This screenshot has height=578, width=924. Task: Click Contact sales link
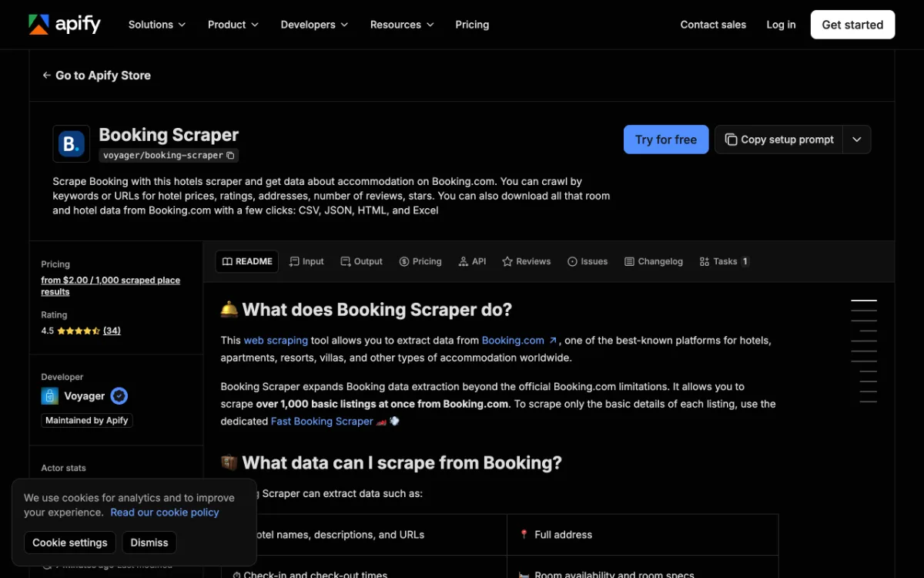coord(713,25)
